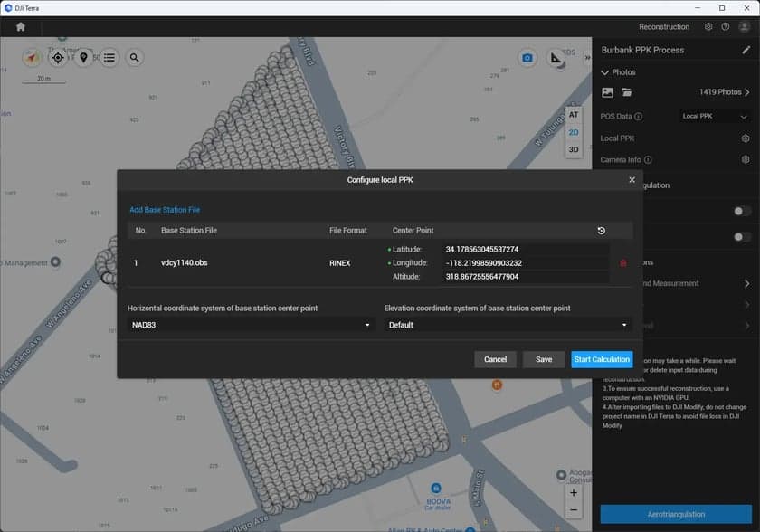Click the locate target crosshair icon
760x532 pixels.
click(58, 58)
